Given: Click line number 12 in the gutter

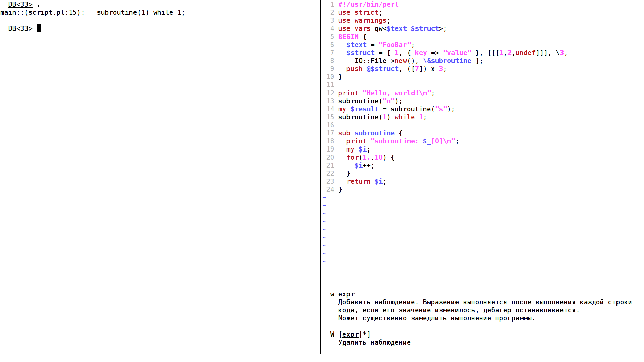Looking at the screenshot, I should [x=330, y=93].
